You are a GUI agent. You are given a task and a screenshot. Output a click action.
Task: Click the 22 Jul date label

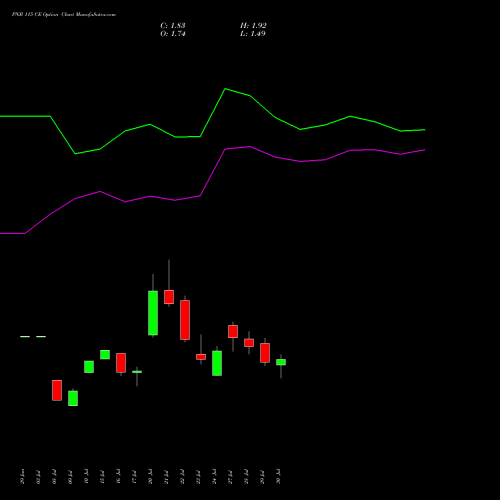click(182, 477)
